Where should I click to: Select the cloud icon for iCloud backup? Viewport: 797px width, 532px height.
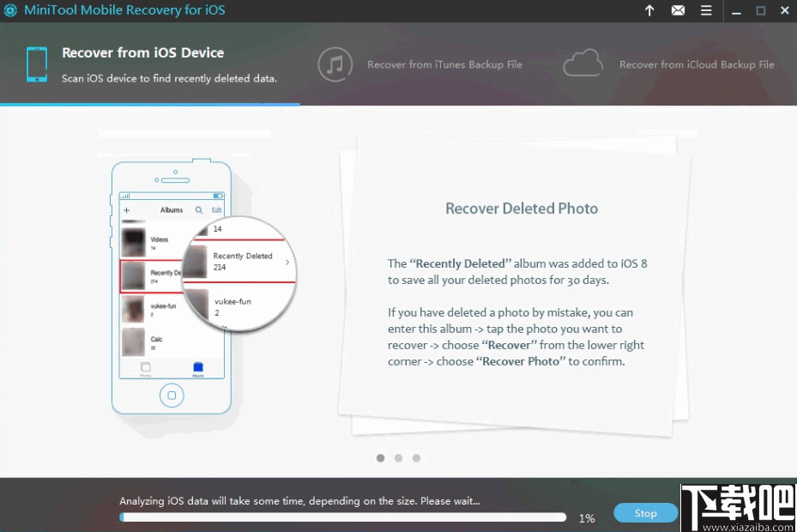pos(583,63)
